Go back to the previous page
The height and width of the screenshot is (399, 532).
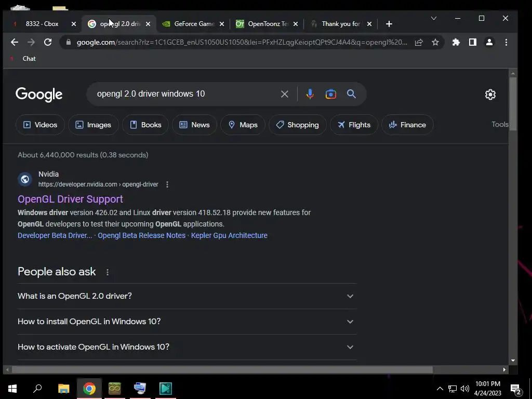(14, 42)
